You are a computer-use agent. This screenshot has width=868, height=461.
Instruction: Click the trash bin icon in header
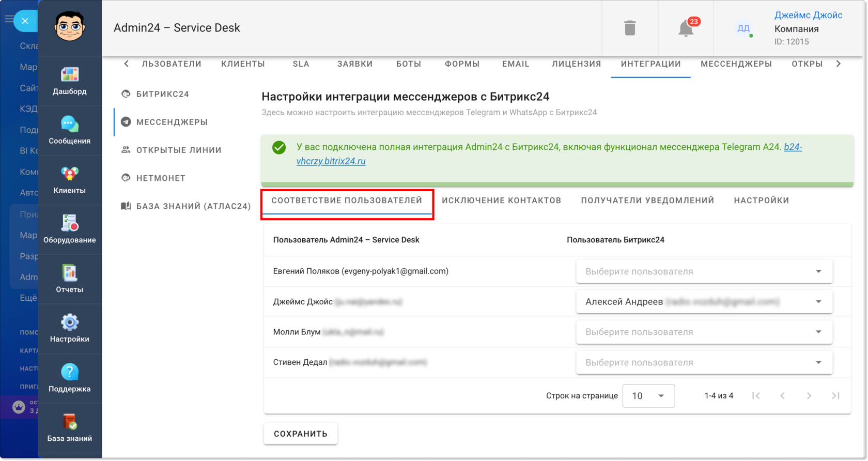[630, 28]
